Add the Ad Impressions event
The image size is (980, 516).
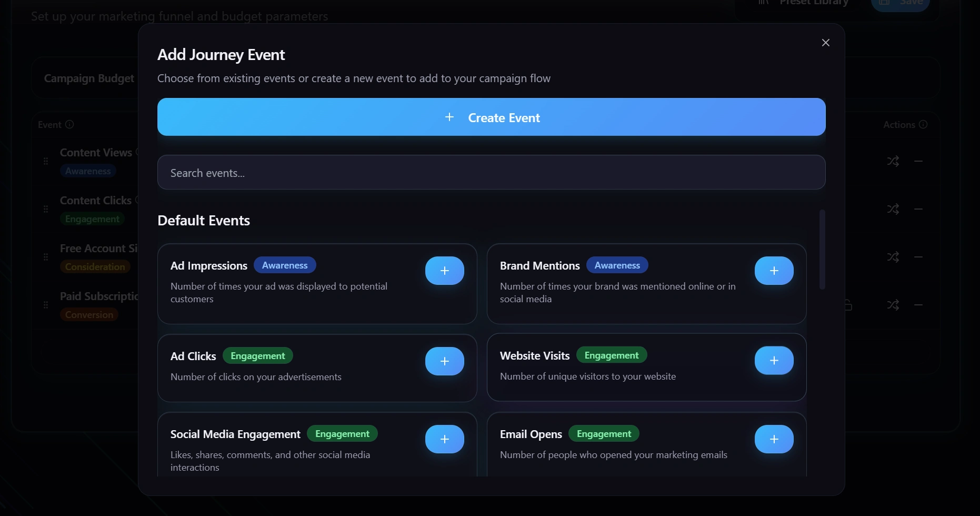point(444,271)
